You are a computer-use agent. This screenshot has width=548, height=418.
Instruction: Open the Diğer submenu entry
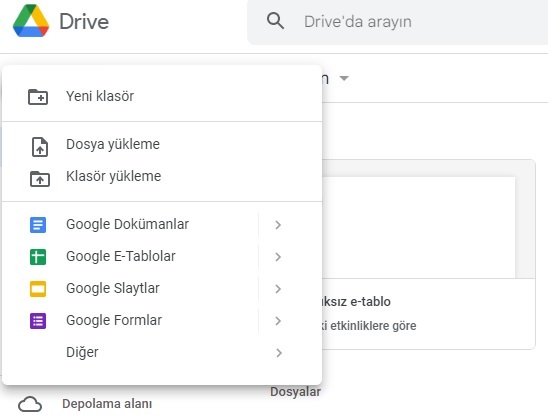coord(162,353)
